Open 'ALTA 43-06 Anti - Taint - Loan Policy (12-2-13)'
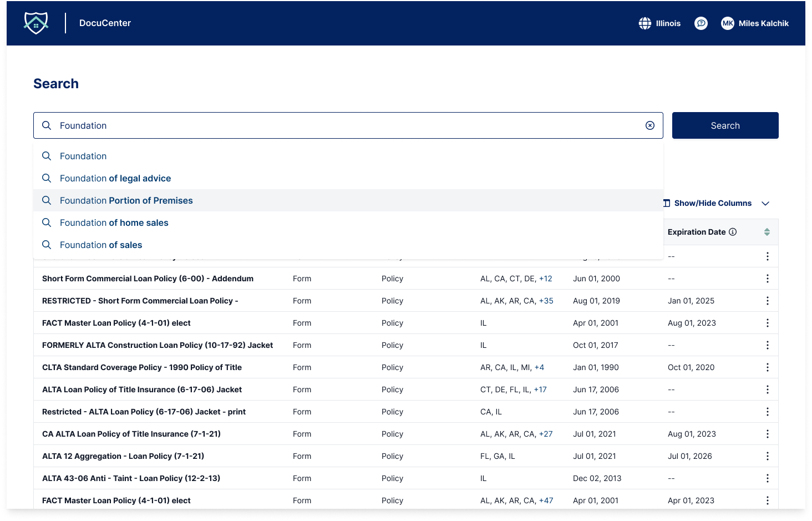Image resolution: width=812 pixels, height=521 pixels. pyautogui.click(x=131, y=478)
